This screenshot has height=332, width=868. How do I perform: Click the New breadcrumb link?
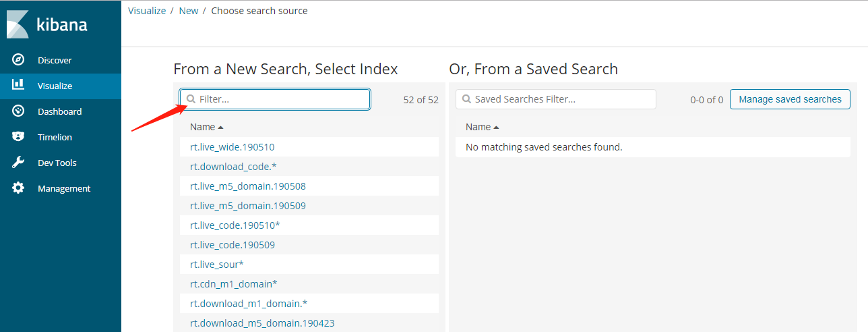[x=189, y=11]
